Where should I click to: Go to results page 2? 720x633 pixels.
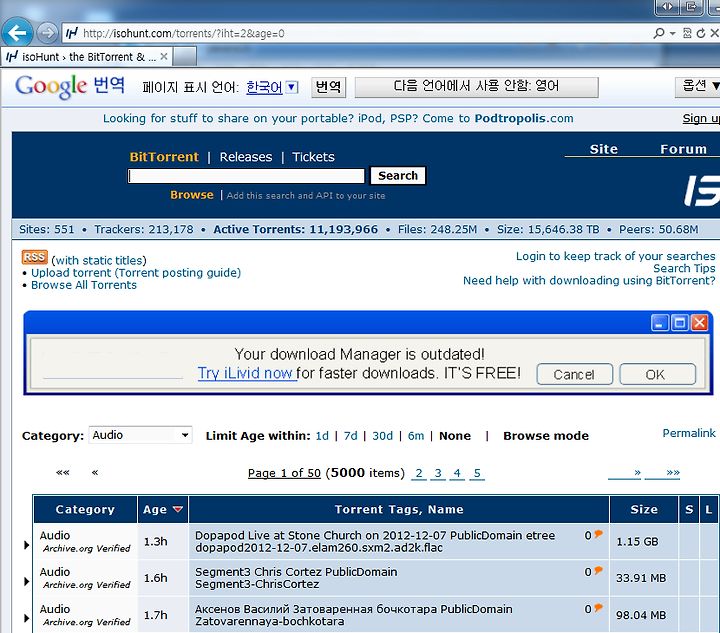click(419, 473)
